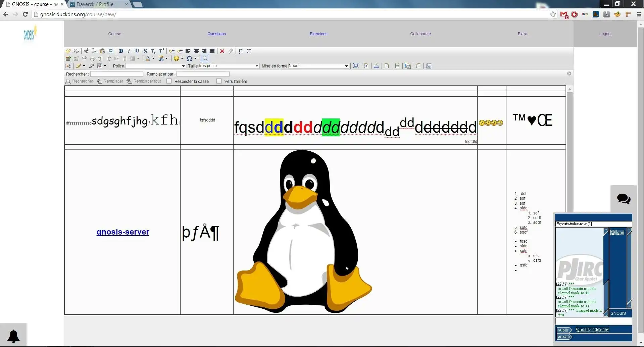The image size is (644, 347).
Task: Click the Remplacer tout button
Action: click(x=144, y=81)
